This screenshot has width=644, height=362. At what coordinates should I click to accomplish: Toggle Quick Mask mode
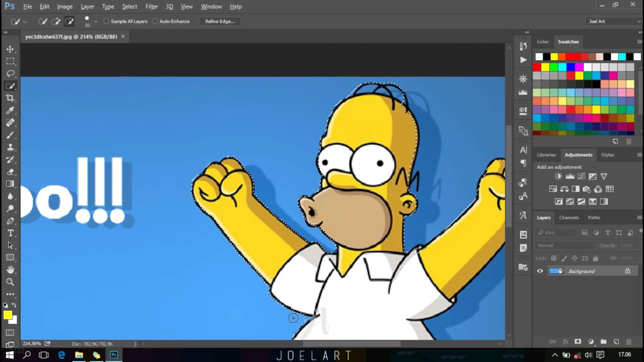pos(10,333)
